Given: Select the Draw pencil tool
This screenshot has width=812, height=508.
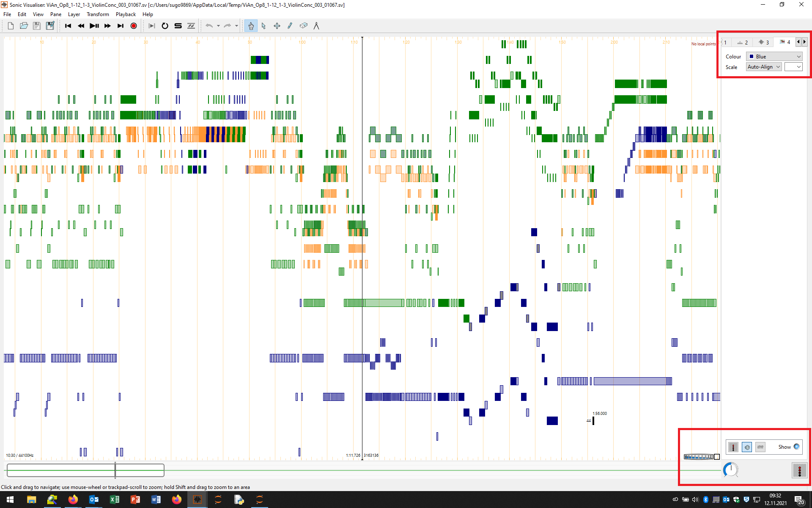Looking at the screenshot, I should [290, 26].
